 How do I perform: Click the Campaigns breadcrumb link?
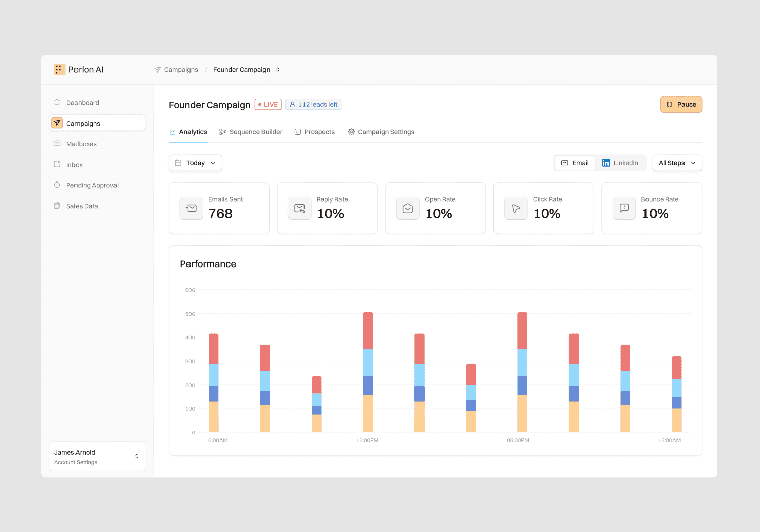point(180,69)
